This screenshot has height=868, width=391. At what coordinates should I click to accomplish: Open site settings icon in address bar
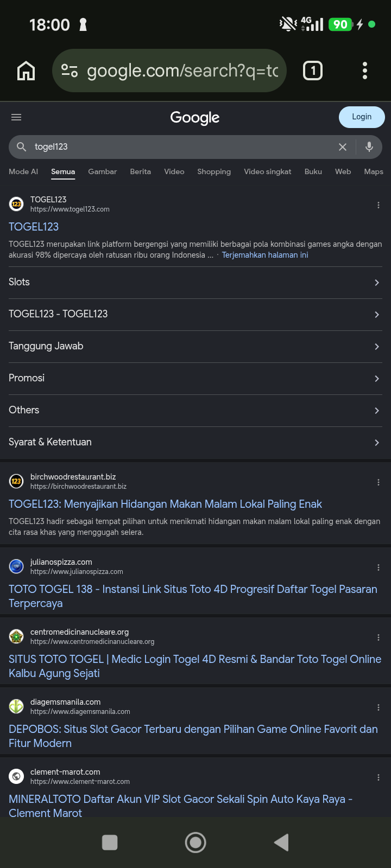coord(70,71)
